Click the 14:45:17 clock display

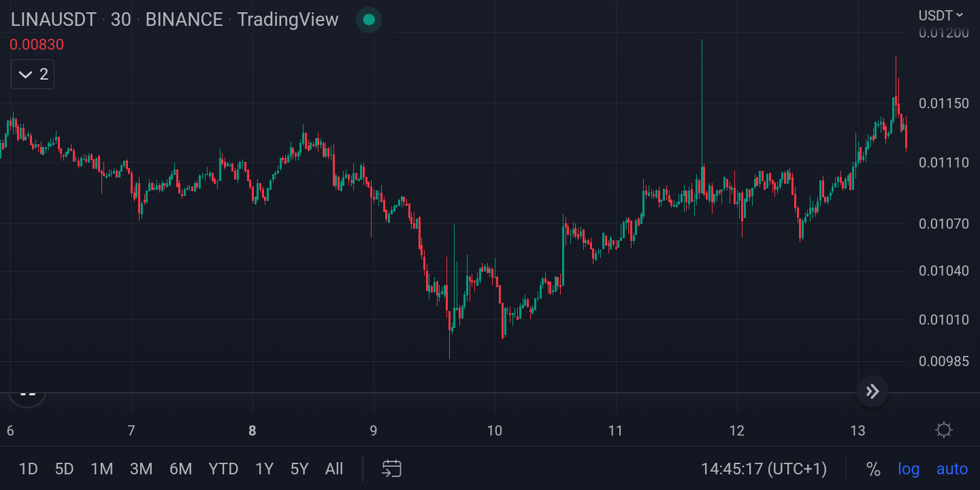click(x=764, y=469)
